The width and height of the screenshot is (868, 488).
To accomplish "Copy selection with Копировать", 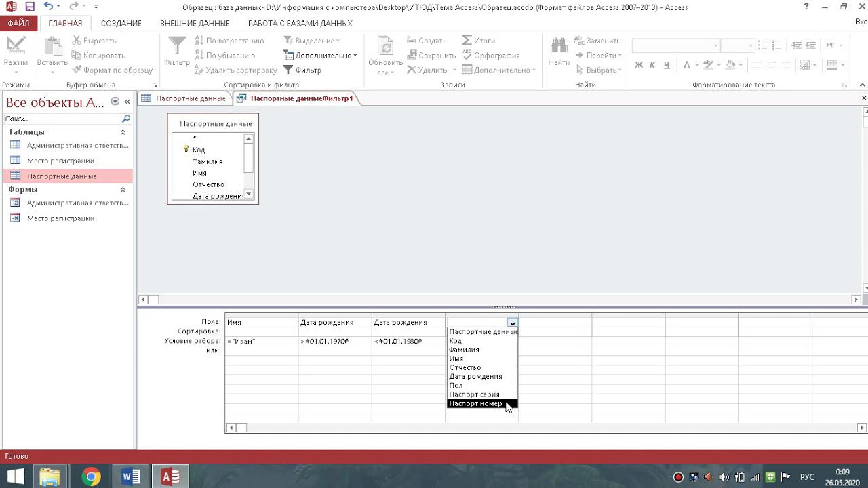I will (x=98, y=56).
